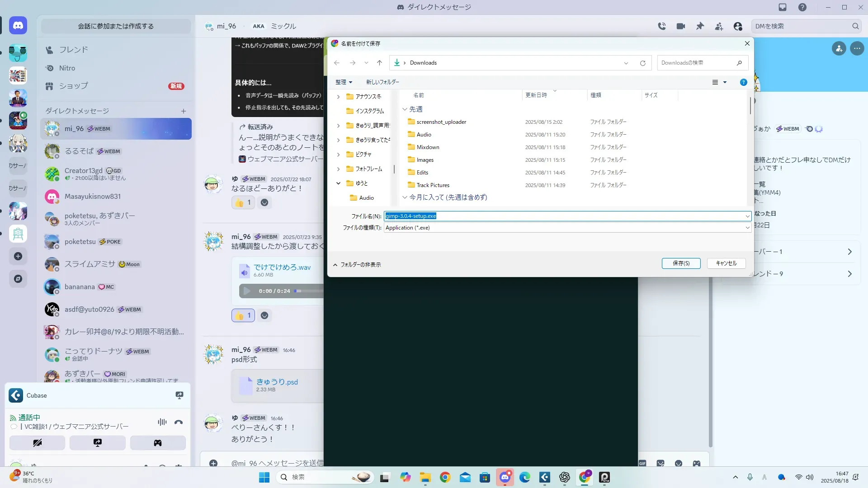
Task: Open the screenshot_uploader folder
Action: (441, 122)
